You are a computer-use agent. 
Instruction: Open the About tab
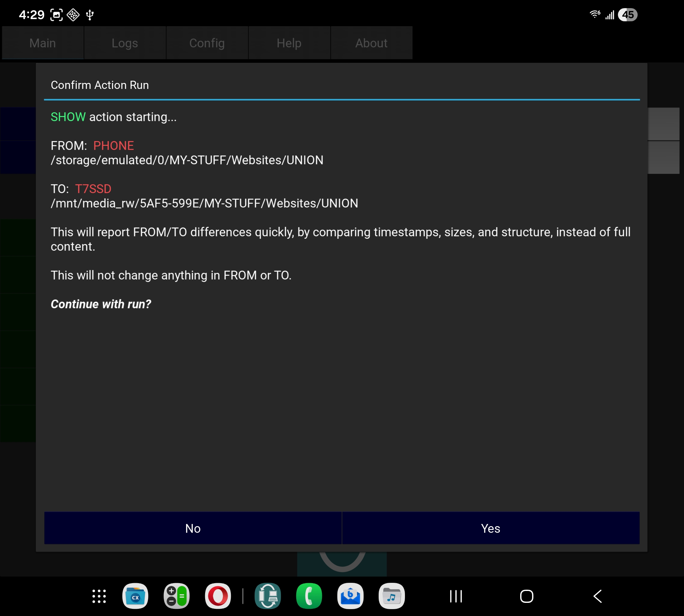(x=371, y=43)
